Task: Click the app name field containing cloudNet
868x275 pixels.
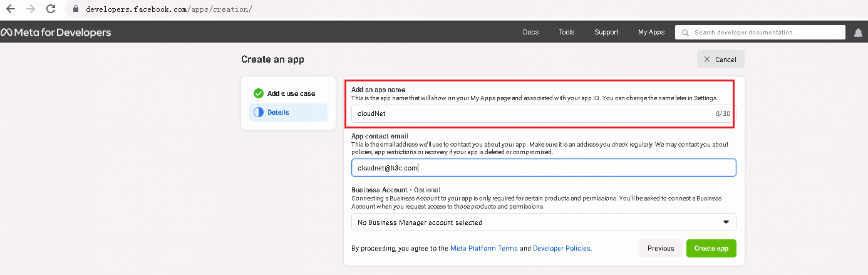Action: point(542,114)
